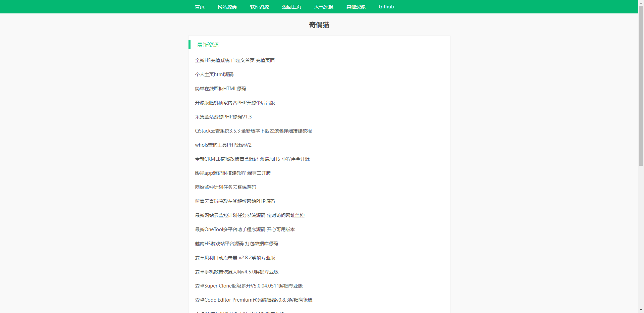Open the 首页 nav menu item
The width and height of the screenshot is (644, 313).
point(200,7)
